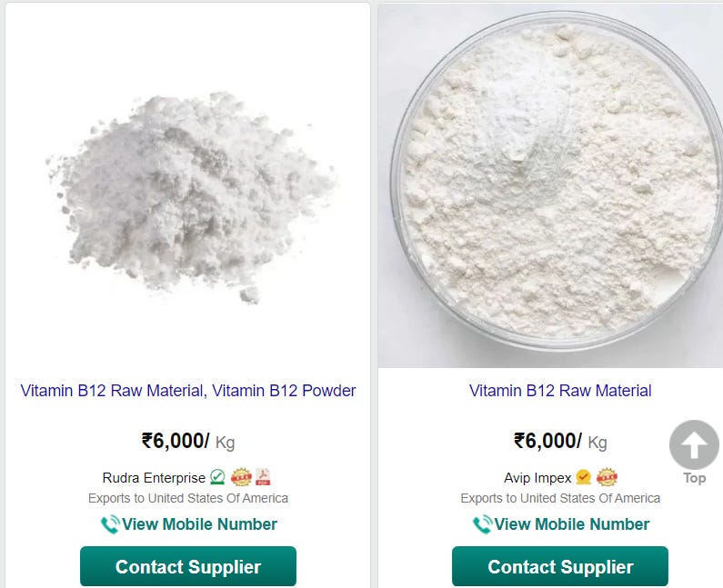Click the green verified badge beside Rudra Enterprise
Screen dimensions: 723x588
[x=217, y=477]
